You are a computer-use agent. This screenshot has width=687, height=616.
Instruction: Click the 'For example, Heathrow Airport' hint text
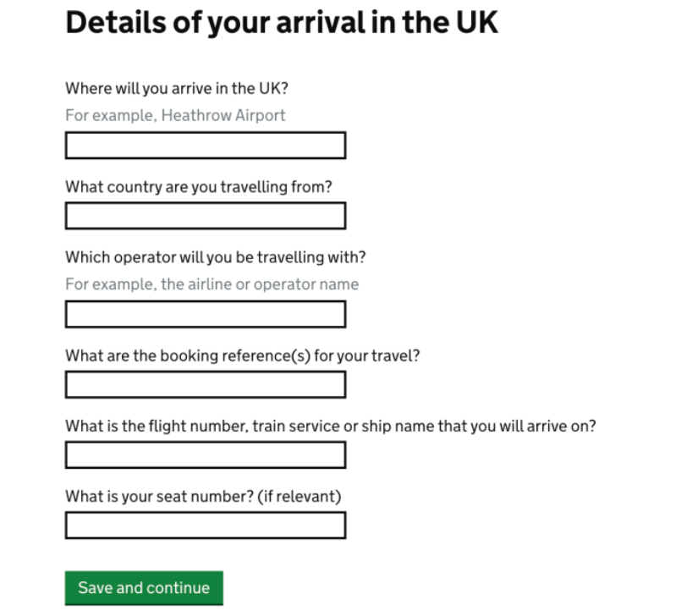(x=175, y=115)
